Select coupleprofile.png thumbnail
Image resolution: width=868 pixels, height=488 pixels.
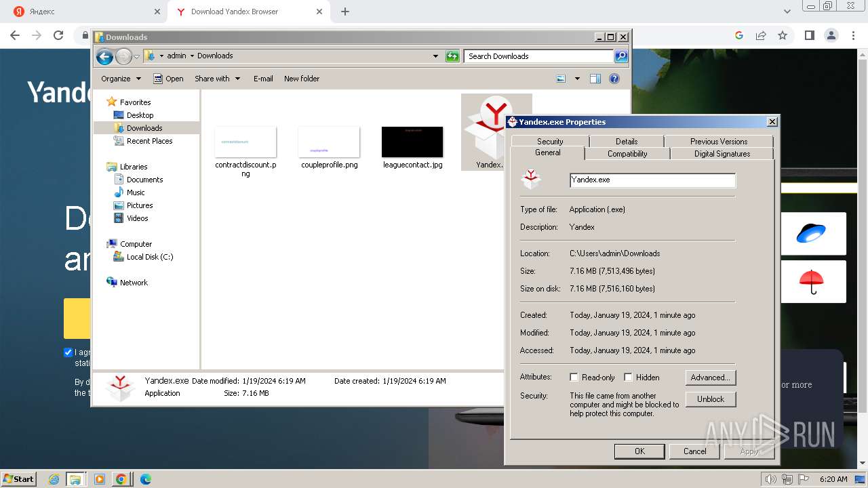(x=329, y=142)
